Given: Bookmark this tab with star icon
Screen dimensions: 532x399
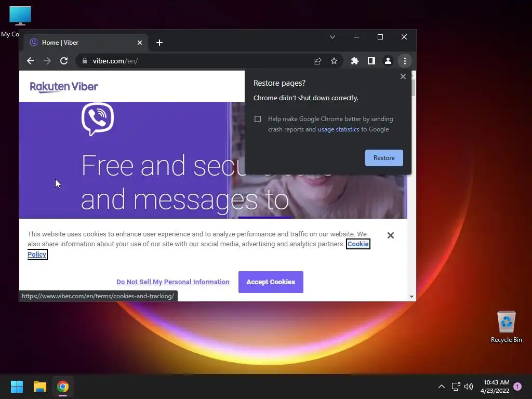Looking at the screenshot, I should pos(334,61).
